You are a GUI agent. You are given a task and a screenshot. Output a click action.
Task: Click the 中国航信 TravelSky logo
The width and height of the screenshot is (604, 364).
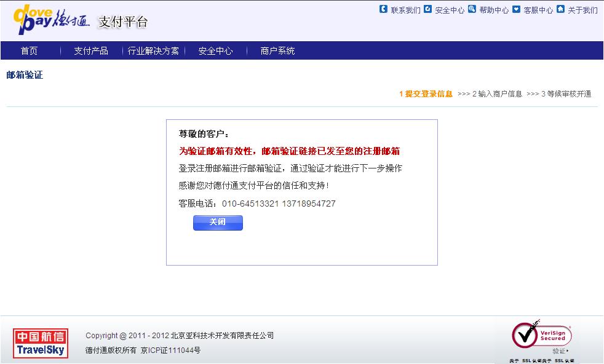tap(41, 343)
